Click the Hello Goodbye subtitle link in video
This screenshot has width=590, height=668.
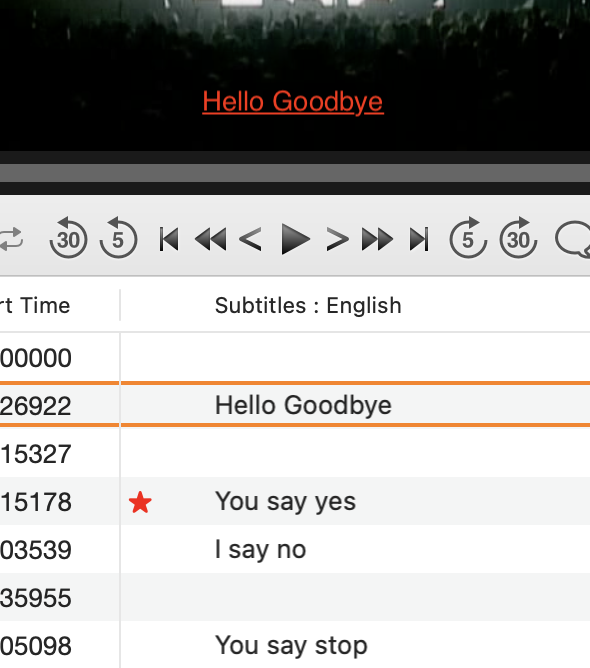pos(293,102)
